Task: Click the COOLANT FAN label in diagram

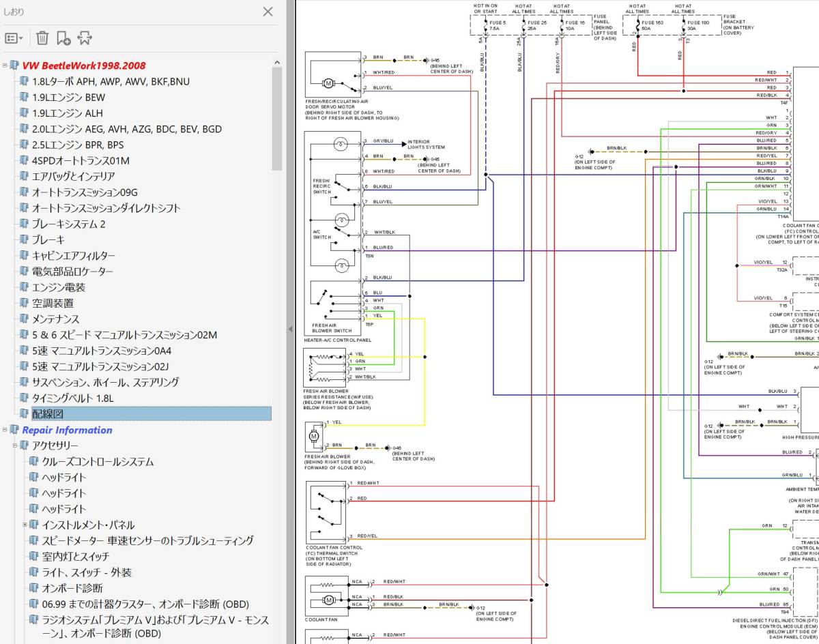Action: tap(322, 620)
